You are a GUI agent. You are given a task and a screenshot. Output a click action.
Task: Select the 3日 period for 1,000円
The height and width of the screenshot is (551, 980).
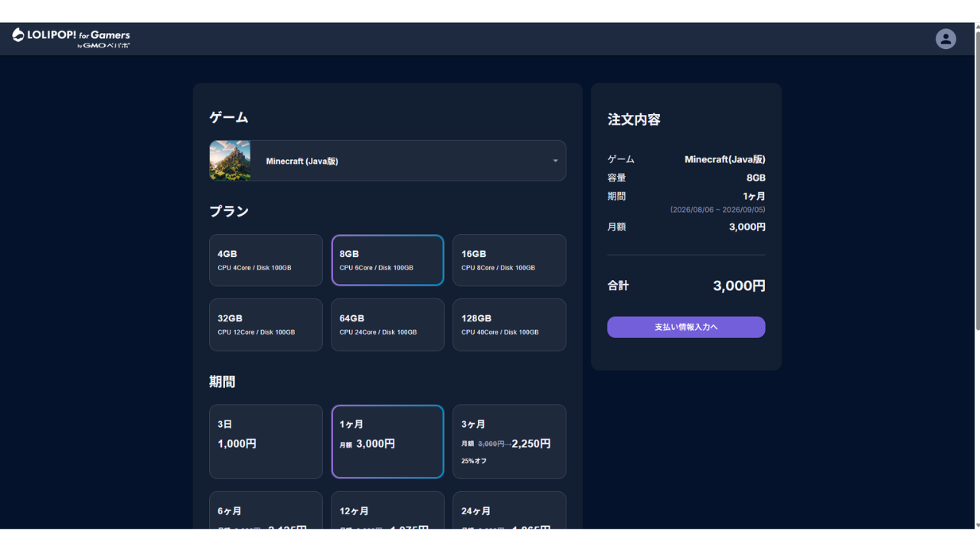tap(266, 442)
